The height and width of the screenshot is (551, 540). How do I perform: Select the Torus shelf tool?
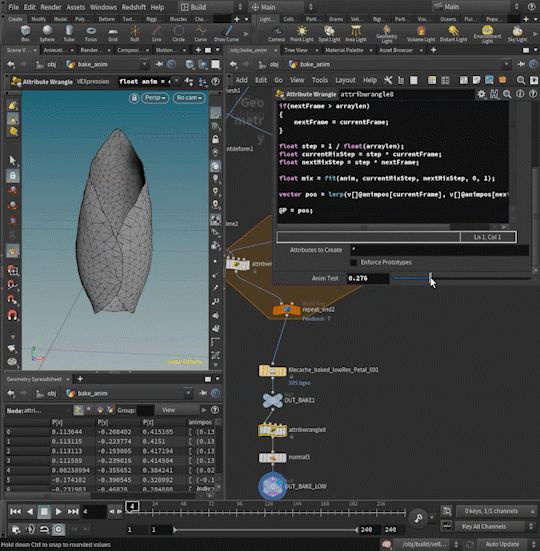pos(91,33)
